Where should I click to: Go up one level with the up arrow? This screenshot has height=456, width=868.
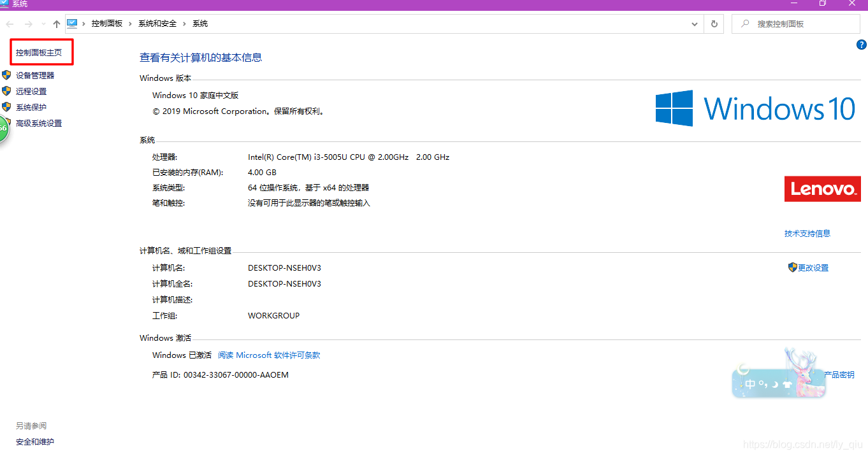[x=57, y=24]
